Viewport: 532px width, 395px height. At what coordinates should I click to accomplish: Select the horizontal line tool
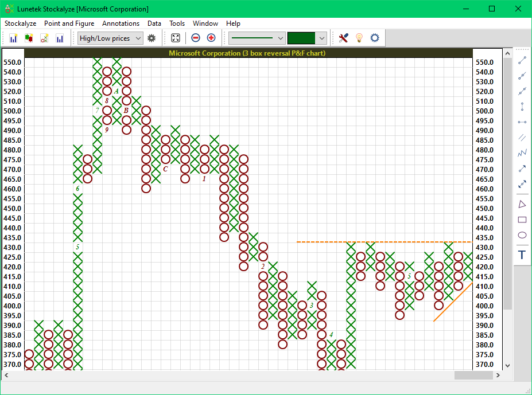click(522, 122)
